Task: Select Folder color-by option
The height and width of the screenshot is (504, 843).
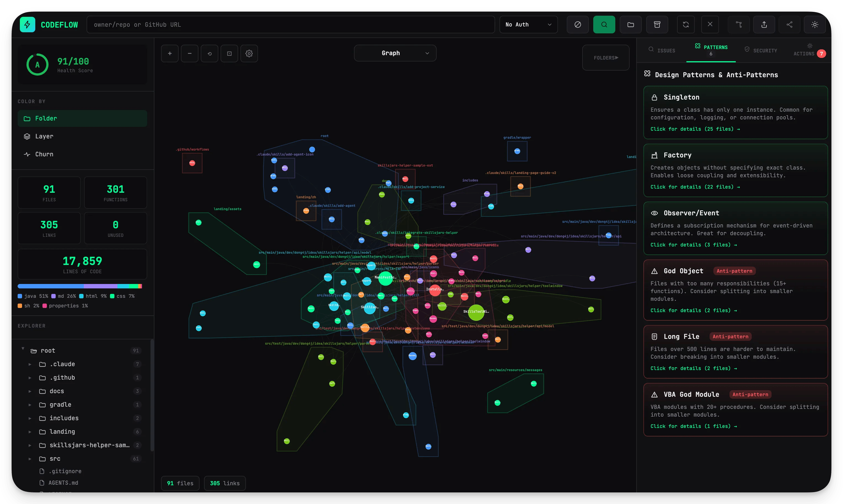Action: pos(82,118)
